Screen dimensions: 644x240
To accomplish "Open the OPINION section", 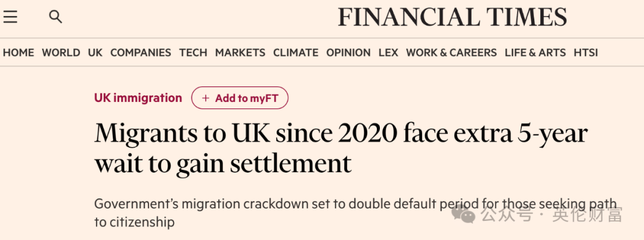I will click(348, 53).
